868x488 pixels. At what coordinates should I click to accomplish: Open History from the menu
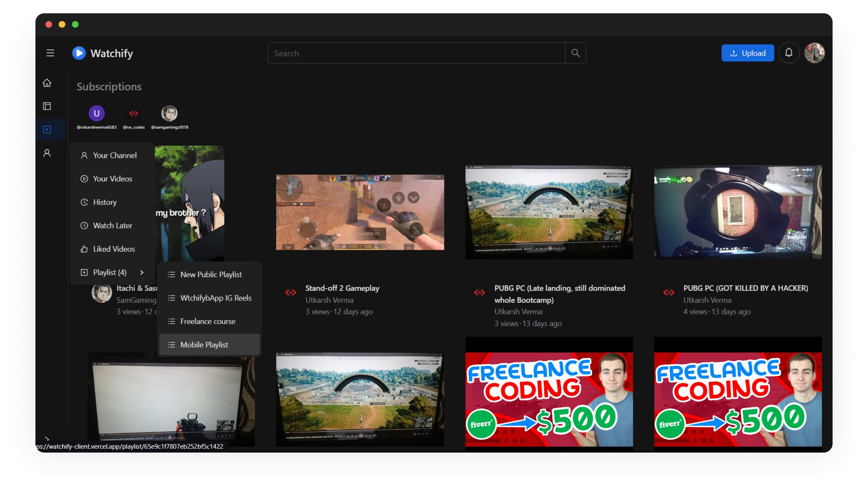pos(112,202)
